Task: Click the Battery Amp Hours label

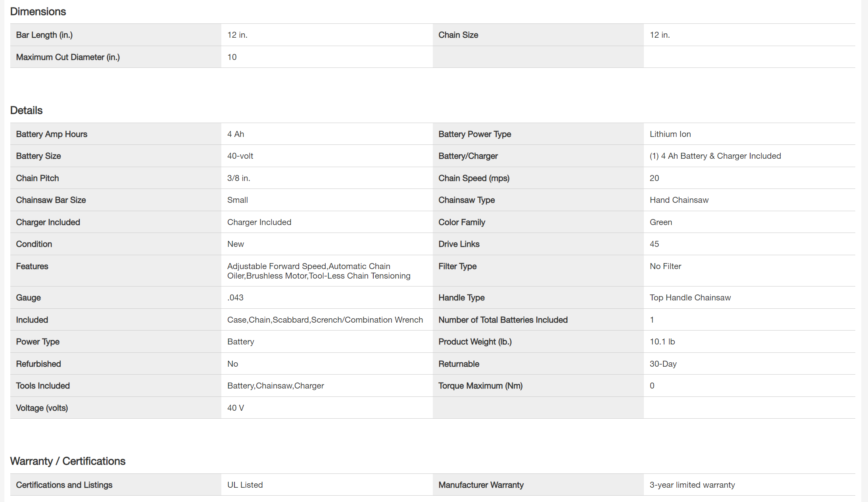Action: [x=52, y=134]
